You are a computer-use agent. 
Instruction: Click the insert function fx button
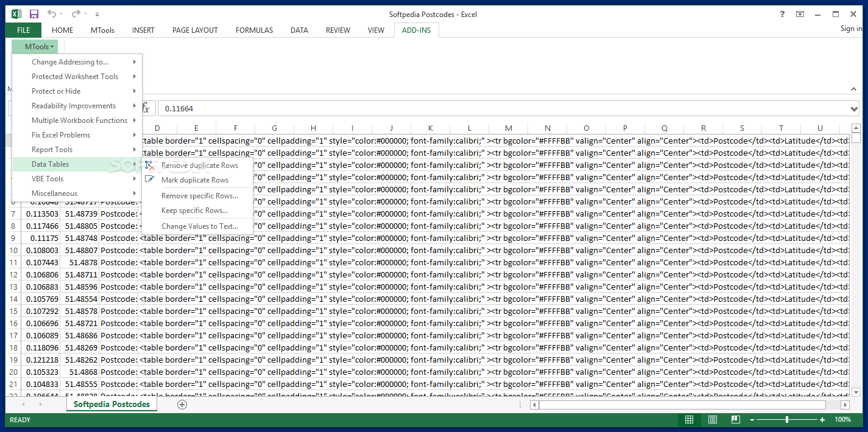(x=146, y=109)
